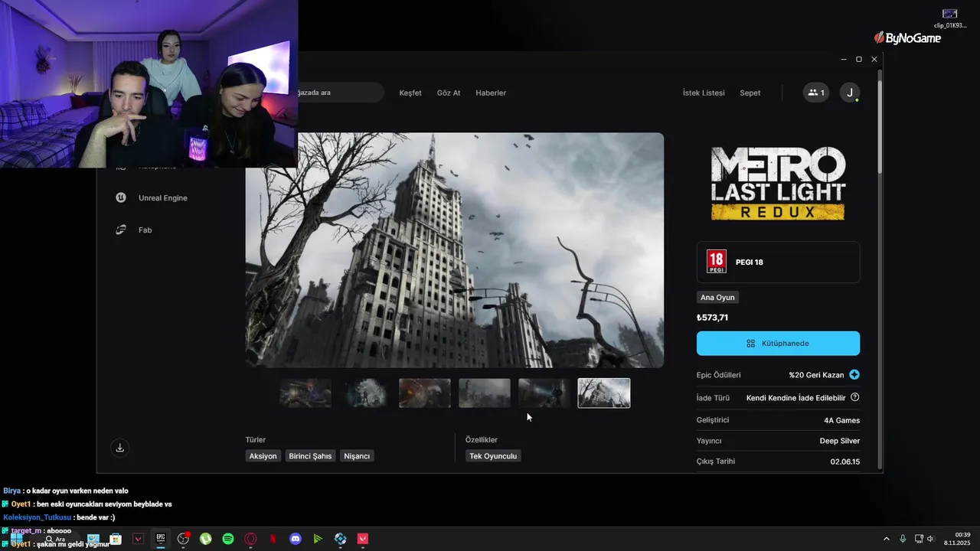Click Kendi Kendine İade Edilebilir text
This screenshot has width=980, height=551.
(796, 398)
